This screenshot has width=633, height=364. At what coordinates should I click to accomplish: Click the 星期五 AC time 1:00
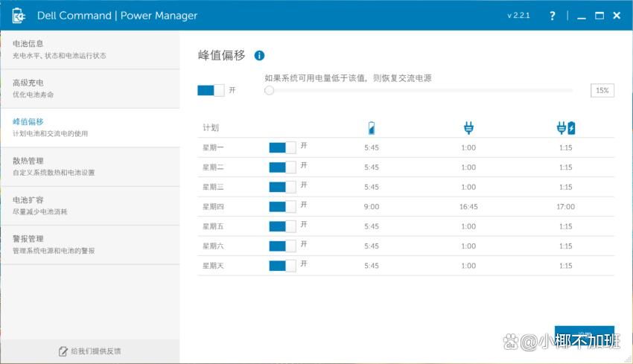pyautogui.click(x=468, y=226)
